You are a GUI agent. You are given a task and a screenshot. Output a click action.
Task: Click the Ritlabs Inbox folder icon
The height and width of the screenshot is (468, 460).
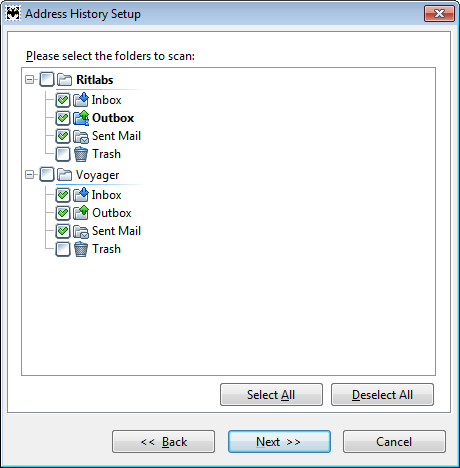click(81, 100)
